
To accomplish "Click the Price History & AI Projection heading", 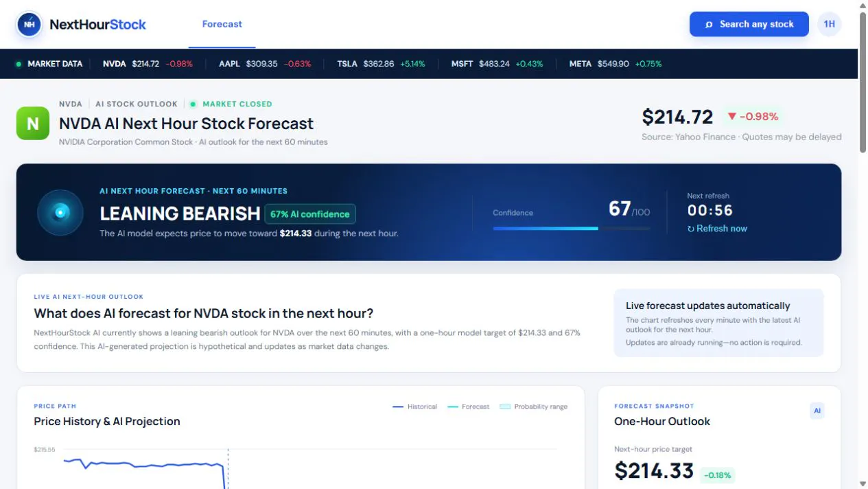I will (x=107, y=422).
